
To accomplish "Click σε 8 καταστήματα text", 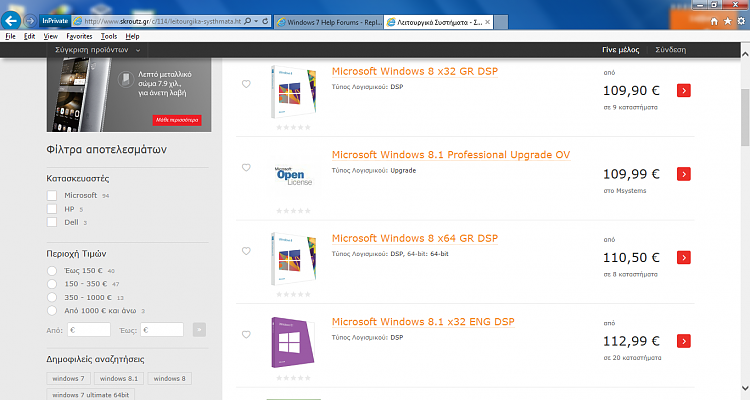I will [630, 275].
